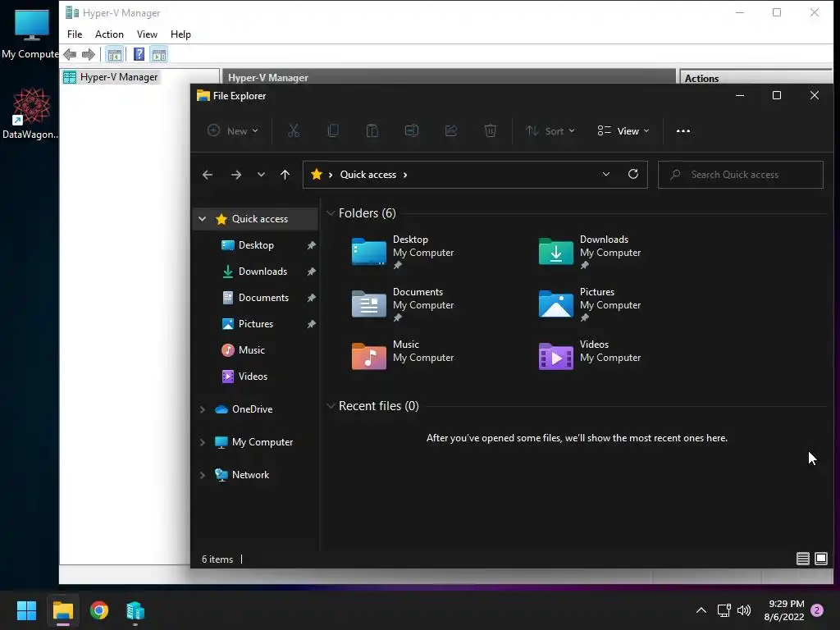This screenshot has width=840, height=630.
Task: Refresh the Quick access view
Action: click(x=633, y=174)
